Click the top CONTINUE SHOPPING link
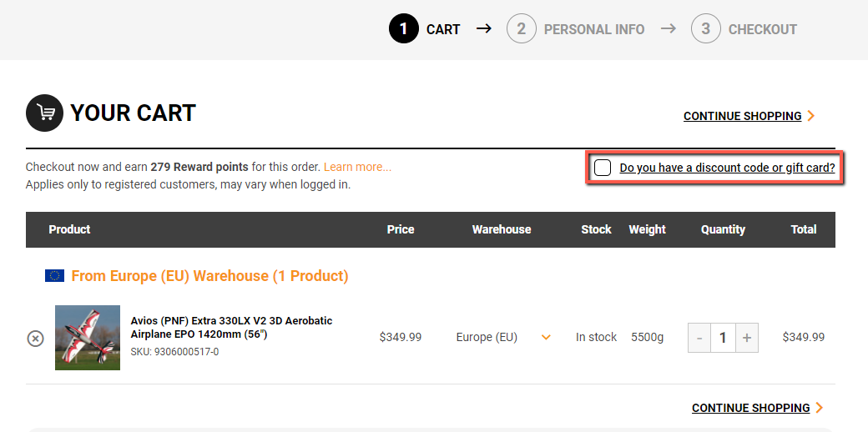This screenshot has height=432, width=868. 742,116
